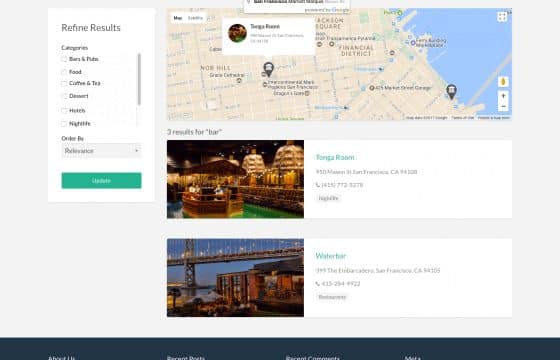Click Tonga Room phone number

[342, 185]
